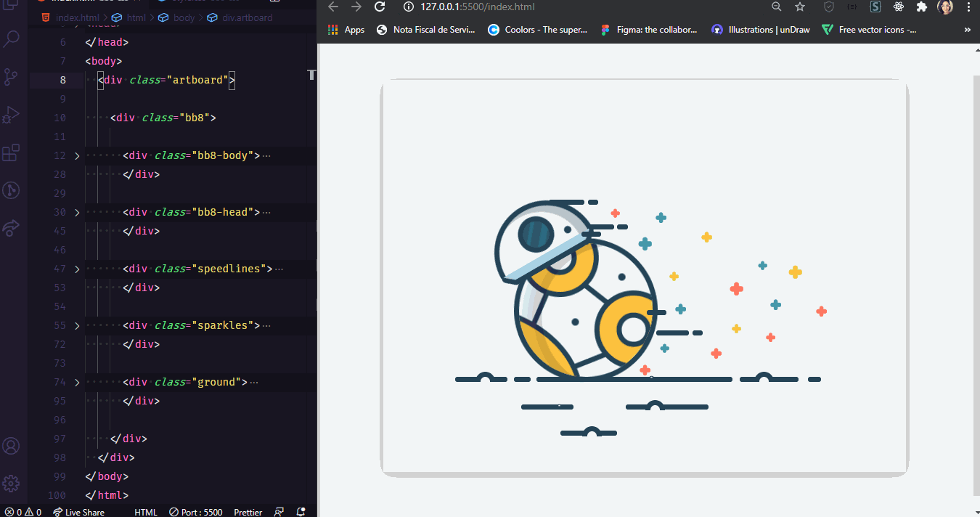Expand the folded ground div

click(x=78, y=382)
